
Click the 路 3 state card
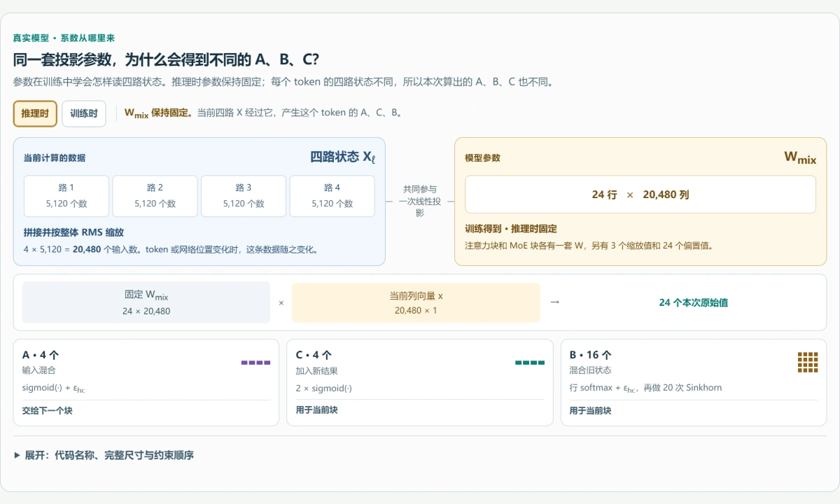point(244,195)
